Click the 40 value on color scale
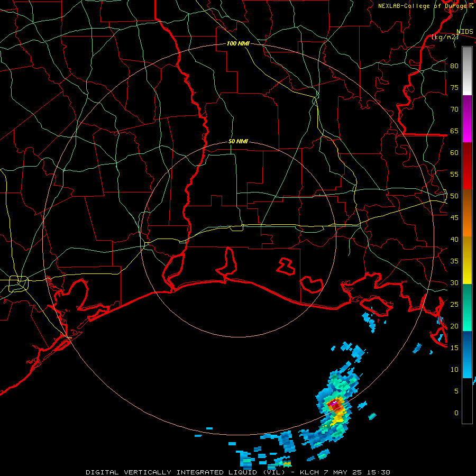 coord(454,240)
